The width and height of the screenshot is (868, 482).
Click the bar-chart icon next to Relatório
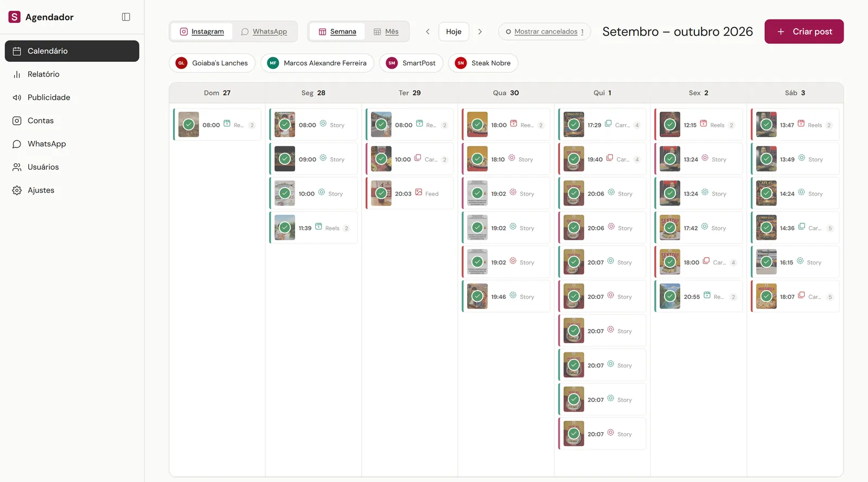coord(17,74)
